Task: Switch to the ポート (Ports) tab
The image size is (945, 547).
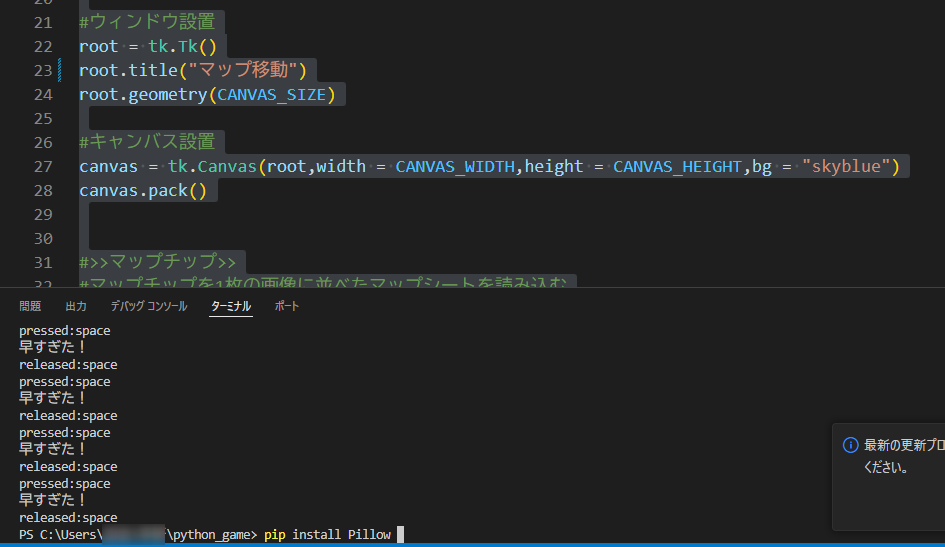Action: [x=287, y=306]
